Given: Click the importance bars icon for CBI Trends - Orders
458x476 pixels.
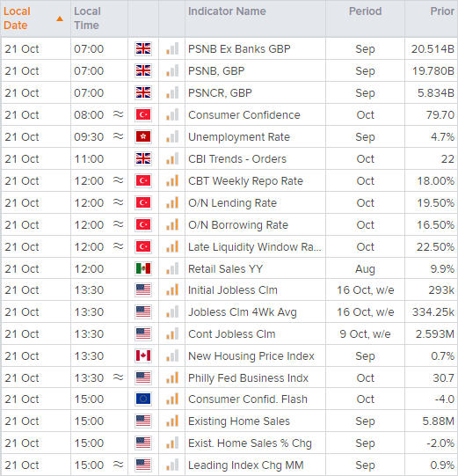Looking at the screenshot, I should point(172,158).
